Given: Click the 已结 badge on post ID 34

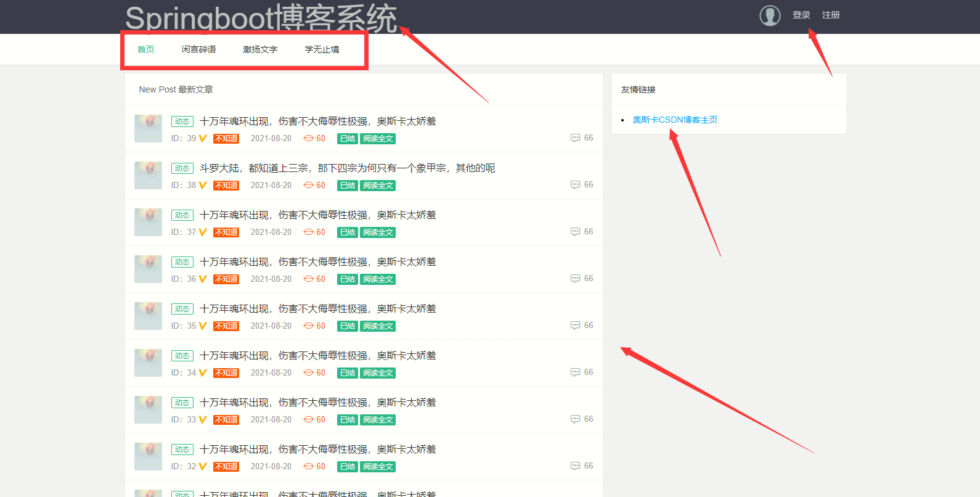Looking at the screenshot, I should click(x=348, y=373).
